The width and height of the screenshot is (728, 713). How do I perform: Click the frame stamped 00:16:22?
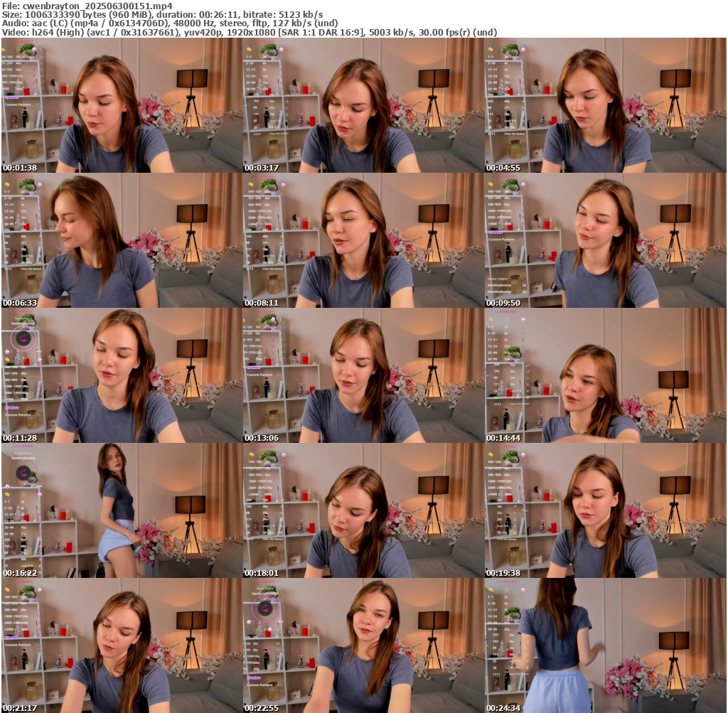[x=122, y=510]
